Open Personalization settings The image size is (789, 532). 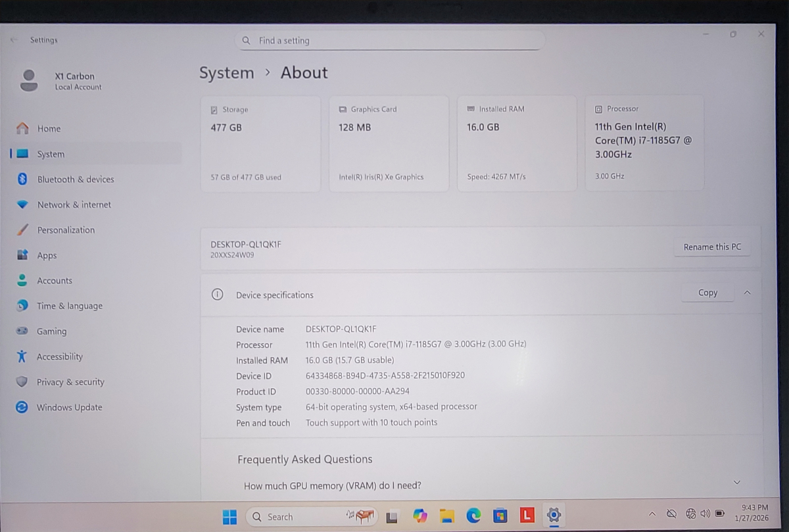tap(66, 230)
